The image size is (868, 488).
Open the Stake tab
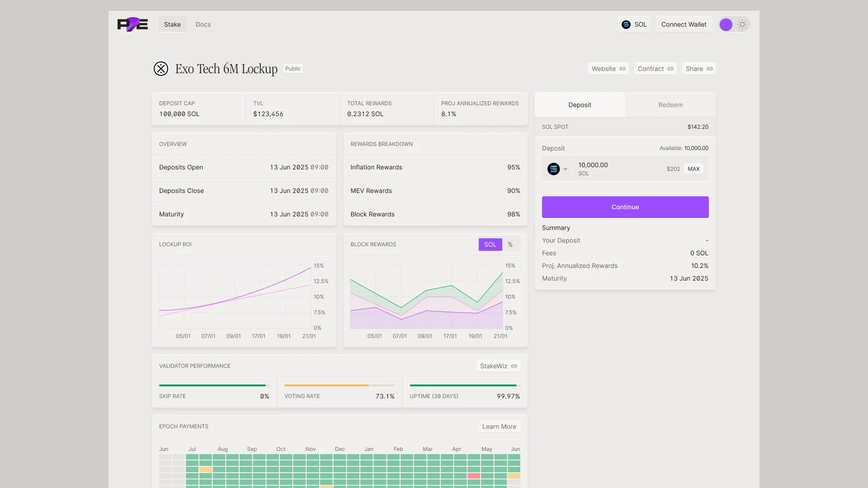(x=172, y=24)
